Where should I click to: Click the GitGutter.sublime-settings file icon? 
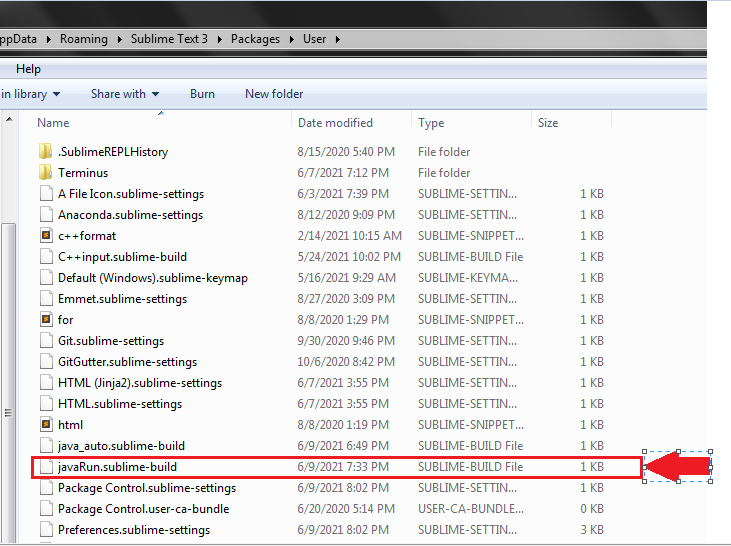46,361
